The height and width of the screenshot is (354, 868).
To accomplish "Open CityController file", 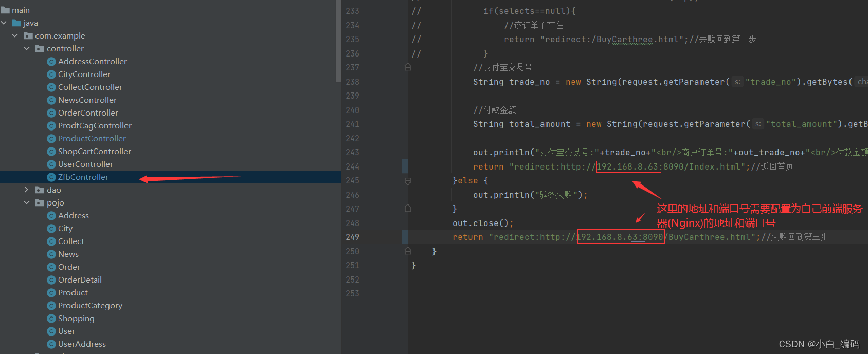I will pyautogui.click(x=84, y=74).
